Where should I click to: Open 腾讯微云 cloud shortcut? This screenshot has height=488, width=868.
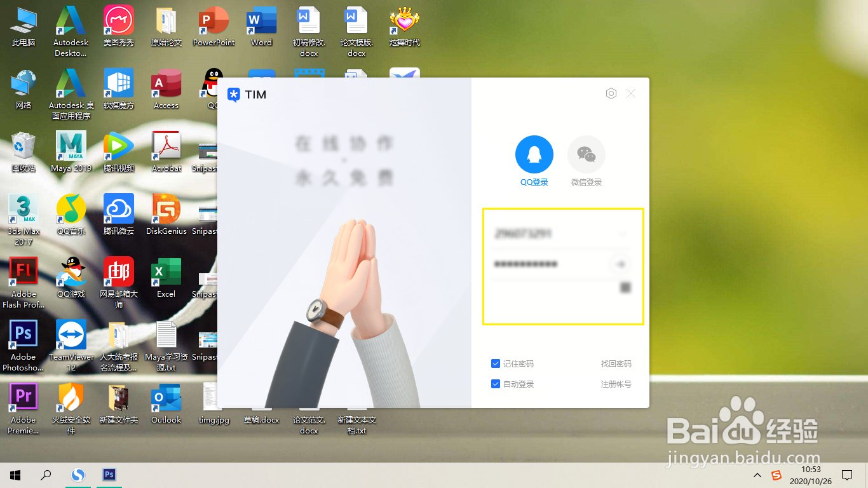click(119, 215)
